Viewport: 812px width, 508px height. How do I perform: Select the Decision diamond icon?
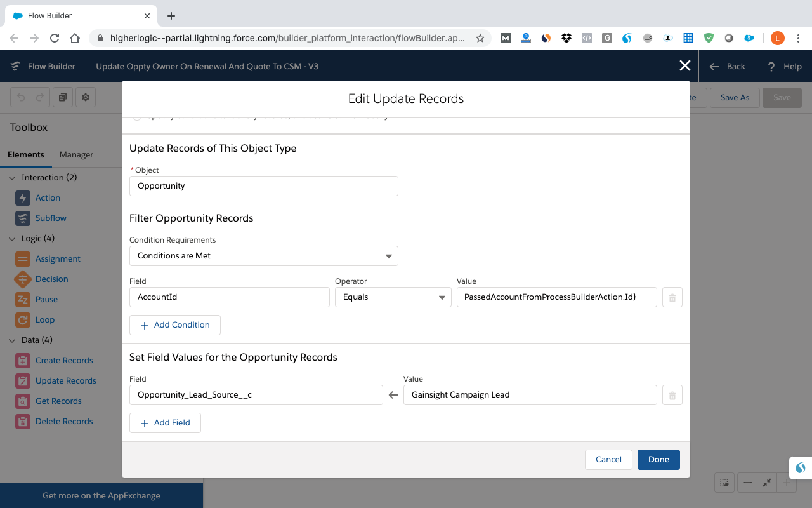click(23, 279)
